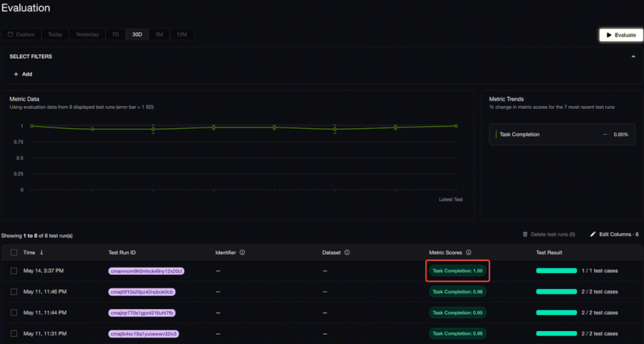
Task: Switch to the 3M range
Action: click(x=159, y=35)
